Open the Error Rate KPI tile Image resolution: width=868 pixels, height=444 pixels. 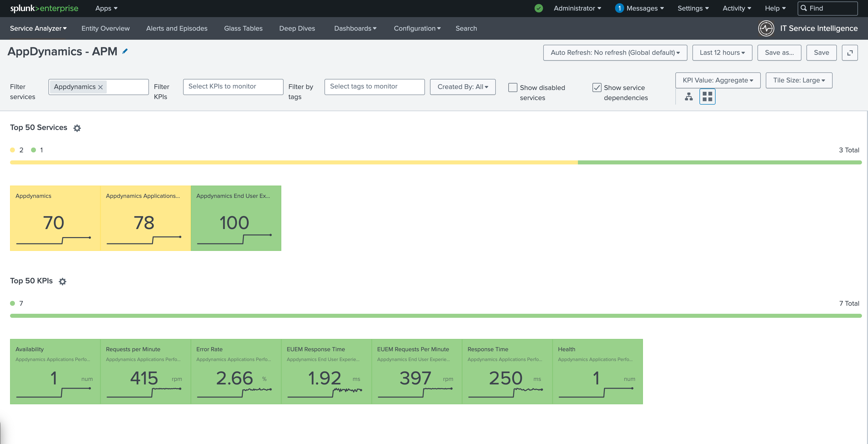pos(236,371)
